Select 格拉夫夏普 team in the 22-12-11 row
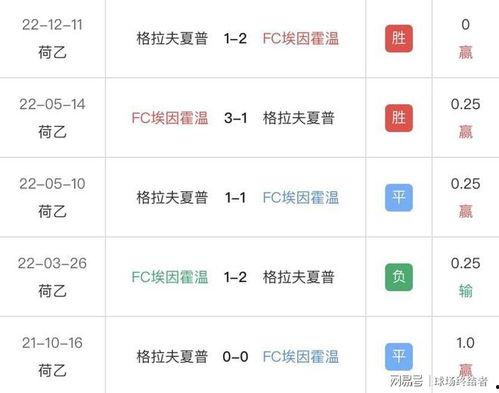Image resolution: width=499 pixels, height=393 pixels. (x=172, y=38)
